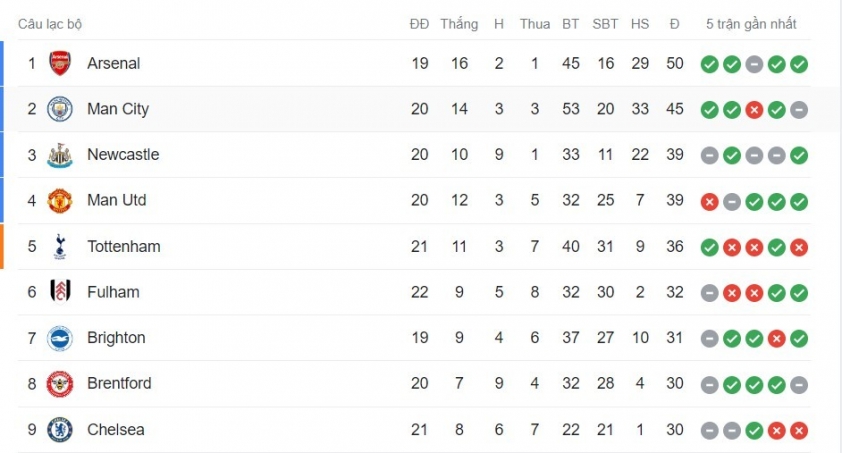Click the Newcastle club crest
Screen dimensions: 842x453
tap(60, 155)
